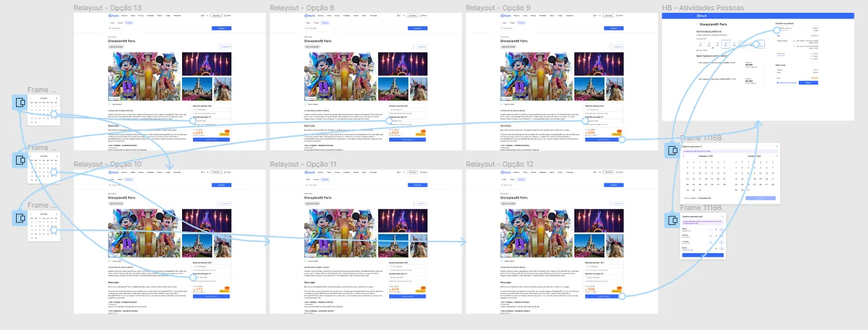Click the Mickey parade photo in Opção 13
This screenshot has height=330, width=868.
click(144, 76)
